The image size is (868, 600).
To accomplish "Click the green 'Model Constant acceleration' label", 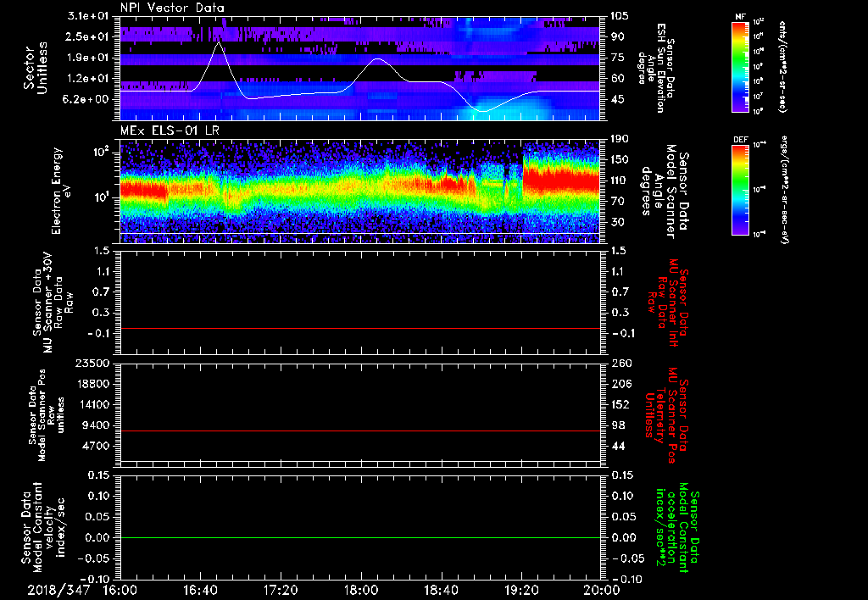I will click(x=677, y=529).
